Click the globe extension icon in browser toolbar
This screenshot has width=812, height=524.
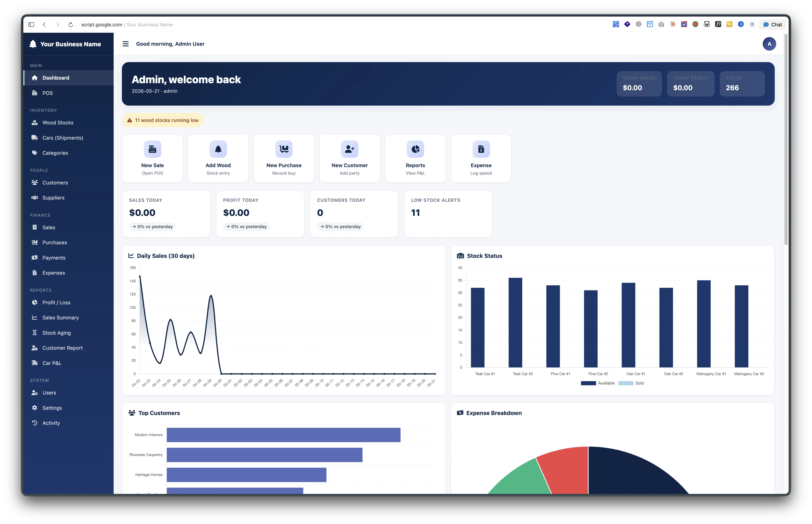point(639,24)
